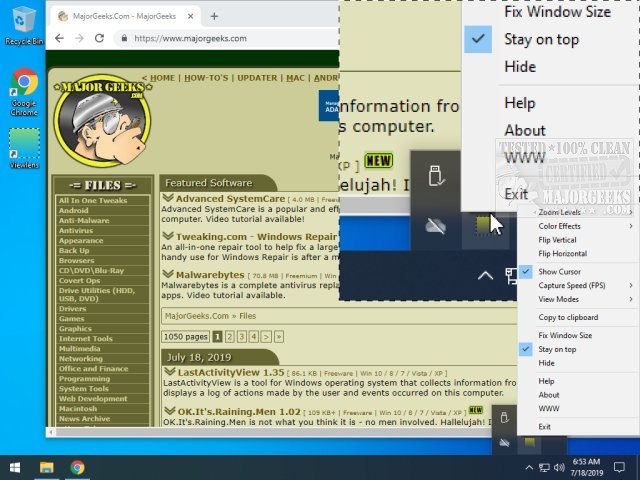The width and height of the screenshot is (640, 480).
Task: Click the Chrome address bar URL
Action: pos(190,38)
